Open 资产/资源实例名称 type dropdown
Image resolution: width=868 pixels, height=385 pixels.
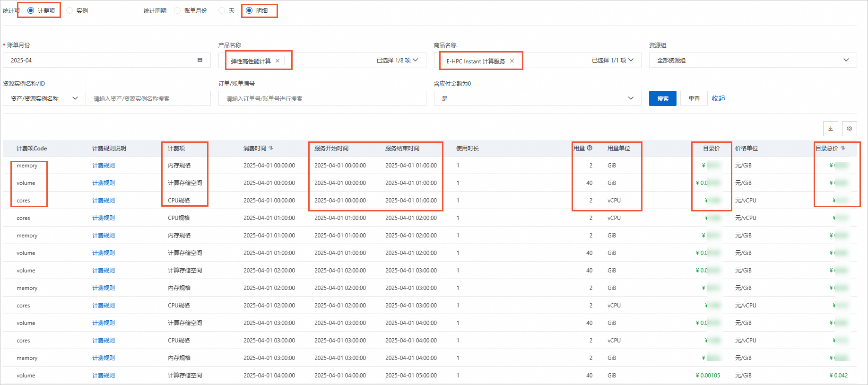click(x=44, y=98)
